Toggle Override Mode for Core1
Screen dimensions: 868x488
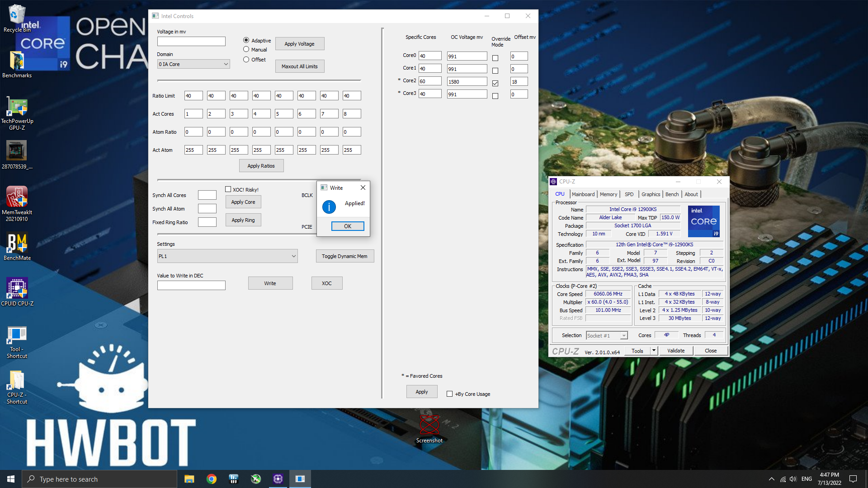coord(495,70)
